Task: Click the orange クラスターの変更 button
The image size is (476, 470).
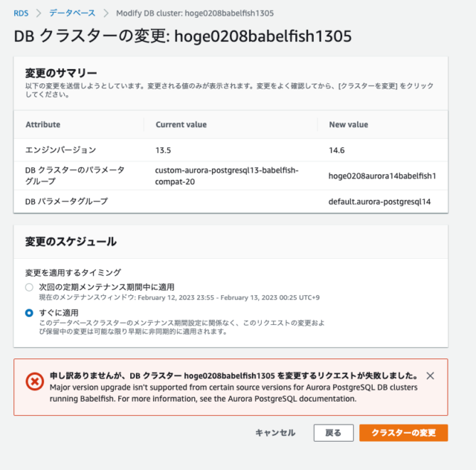Action: [403, 433]
